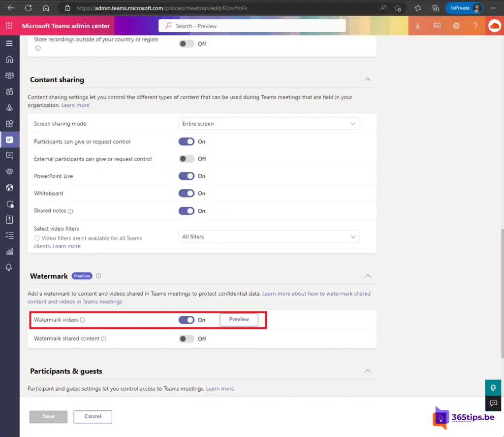504x437 pixels.
Task: Open the Meetings calendar icon in sidebar
Action: (x=9, y=139)
